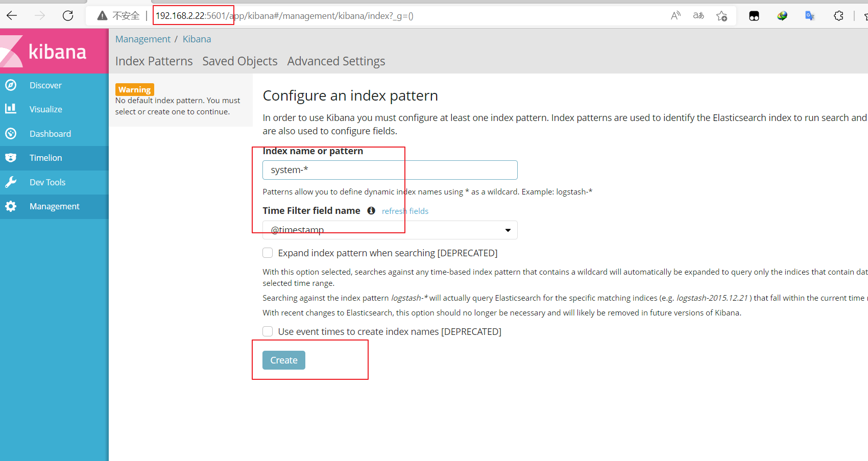This screenshot has height=461, width=868.
Task: Open the extensions puzzle icon
Action: pos(838,16)
